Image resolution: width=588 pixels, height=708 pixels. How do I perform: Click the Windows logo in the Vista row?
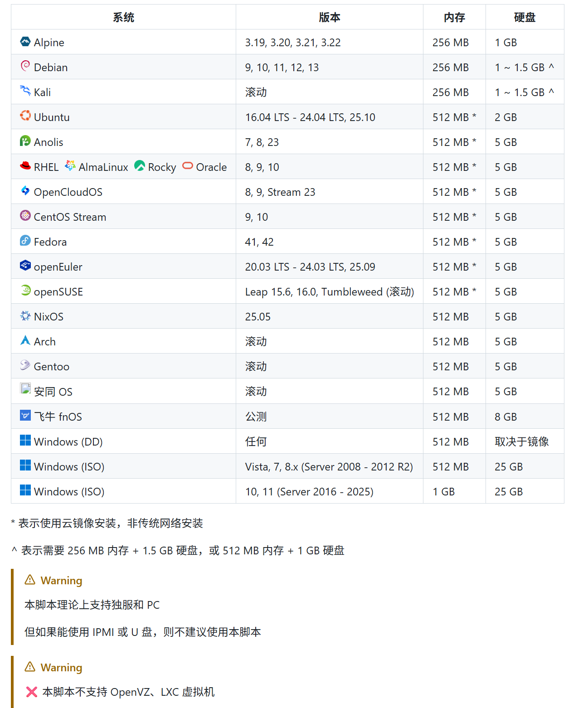25,466
